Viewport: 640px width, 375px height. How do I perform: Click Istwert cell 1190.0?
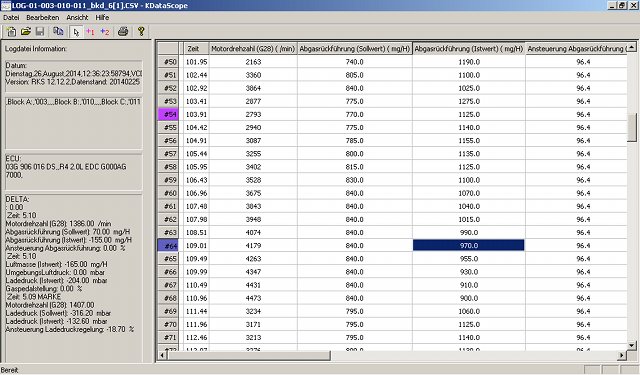tap(469, 62)
